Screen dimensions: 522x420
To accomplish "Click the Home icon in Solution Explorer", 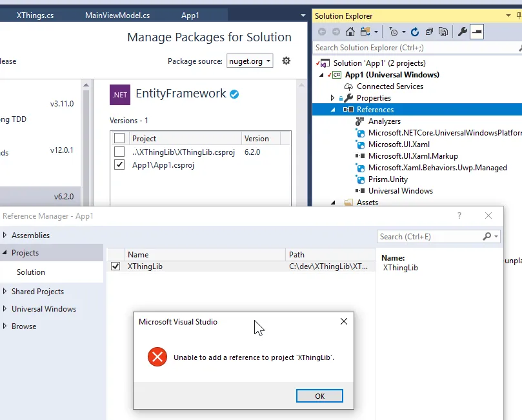I will coord(350,32).
